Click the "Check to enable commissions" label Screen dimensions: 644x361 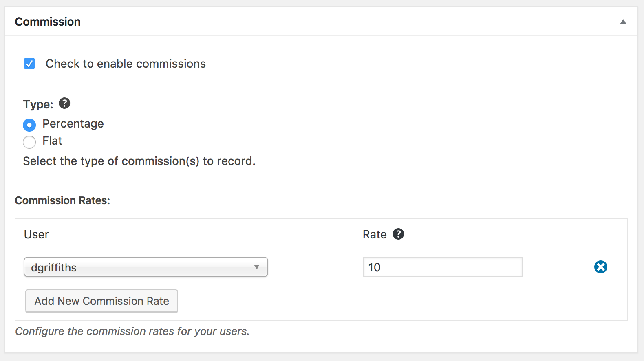click(x=126, y=64)
